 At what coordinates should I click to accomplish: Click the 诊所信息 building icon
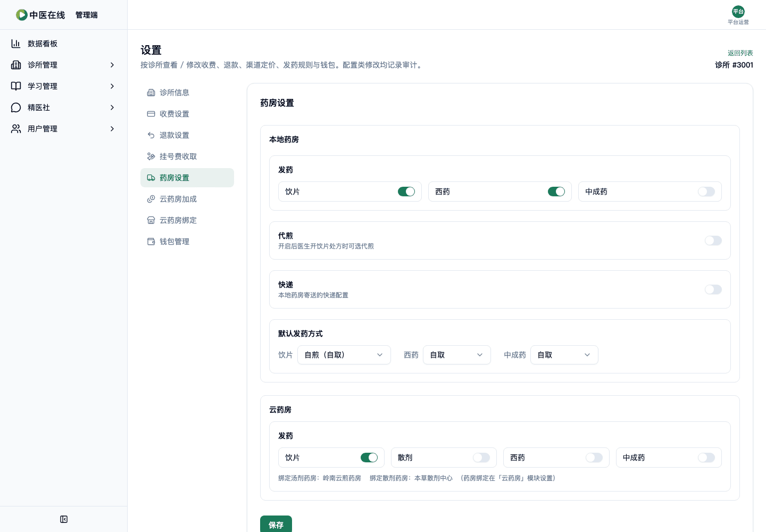click(151, 93)
